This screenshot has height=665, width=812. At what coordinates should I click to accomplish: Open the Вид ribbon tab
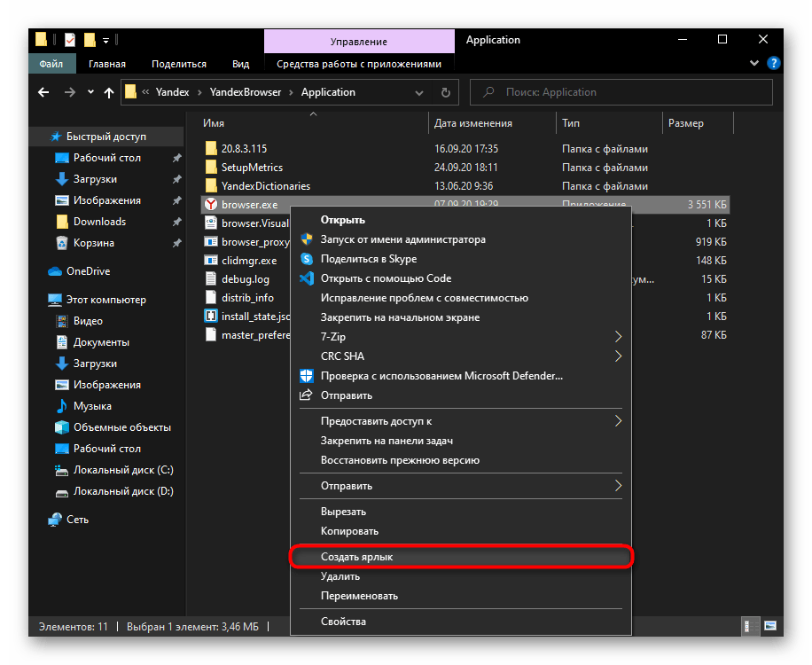[x=240, y=64]
